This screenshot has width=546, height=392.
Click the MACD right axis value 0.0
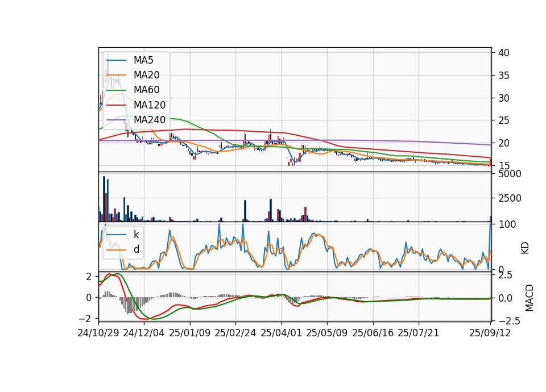pyautogui.click(x=506, y=298)
